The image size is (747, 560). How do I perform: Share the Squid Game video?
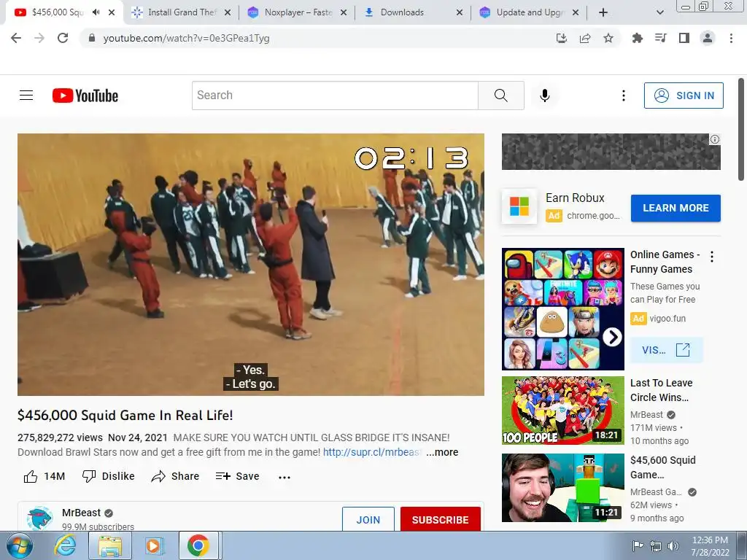click(175, 476)
